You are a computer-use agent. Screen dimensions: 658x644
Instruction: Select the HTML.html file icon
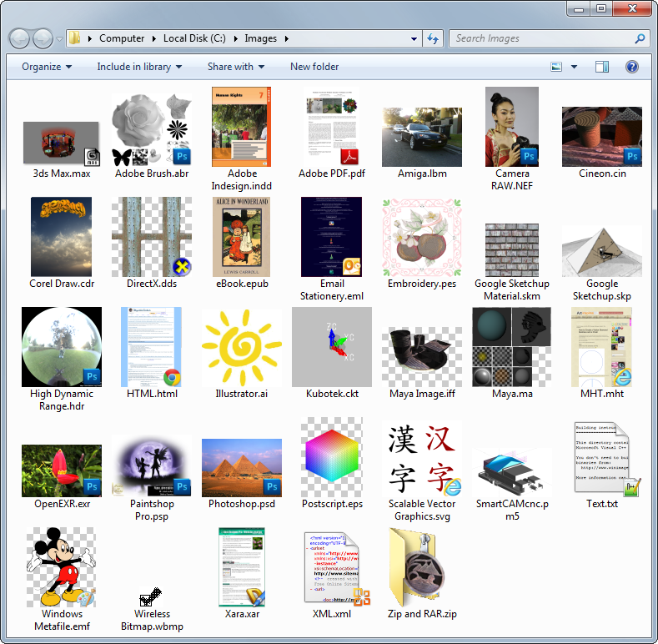pos(152,347)
